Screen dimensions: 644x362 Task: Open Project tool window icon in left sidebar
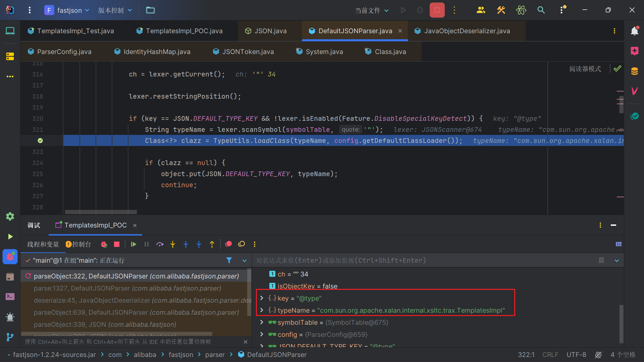coord(10,31)
